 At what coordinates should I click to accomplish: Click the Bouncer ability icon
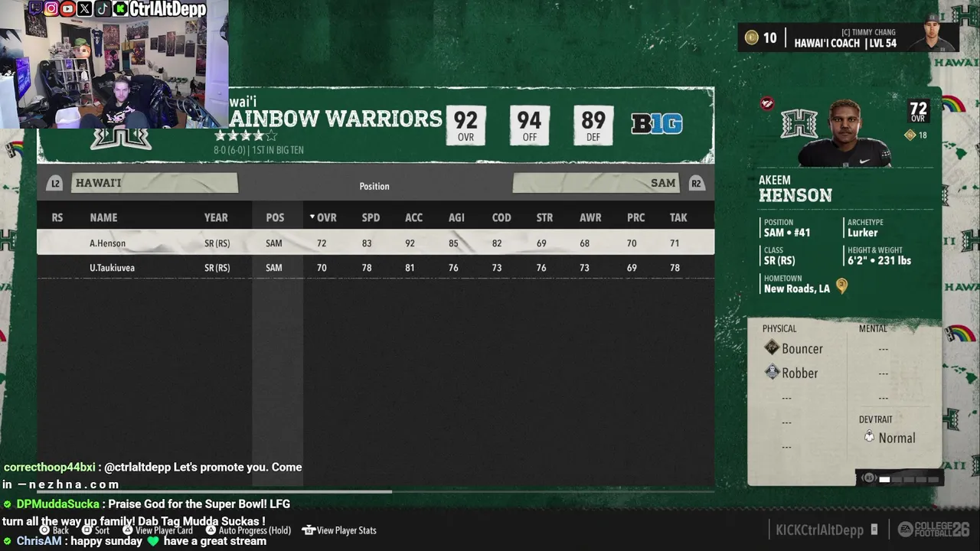click(x=772, y=348)
